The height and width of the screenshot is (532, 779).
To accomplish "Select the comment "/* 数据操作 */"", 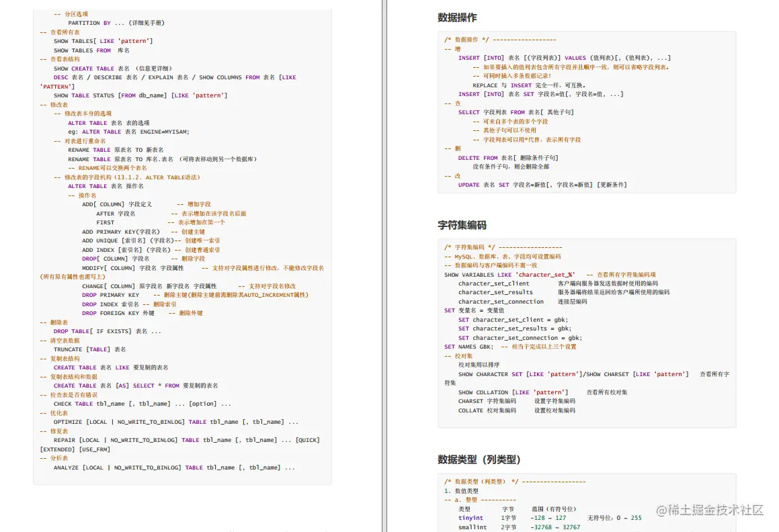I will coord(500,40).
